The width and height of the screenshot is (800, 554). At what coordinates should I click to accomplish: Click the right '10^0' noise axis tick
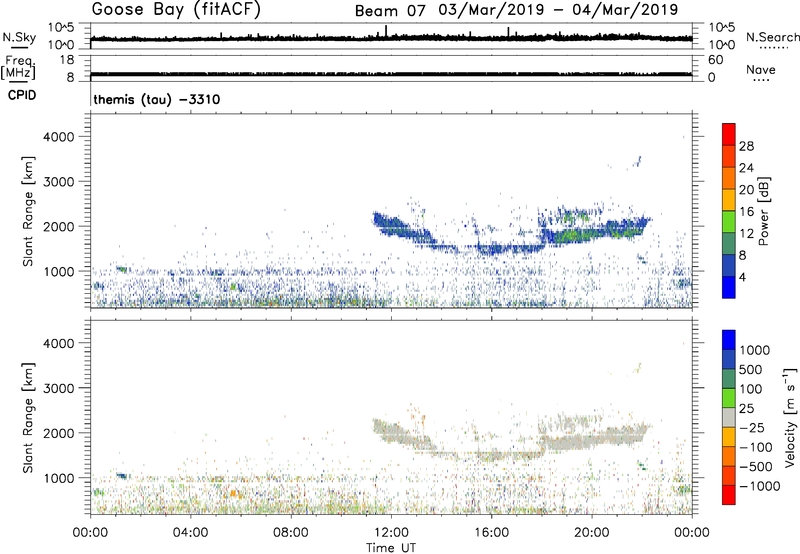[722, 45]
